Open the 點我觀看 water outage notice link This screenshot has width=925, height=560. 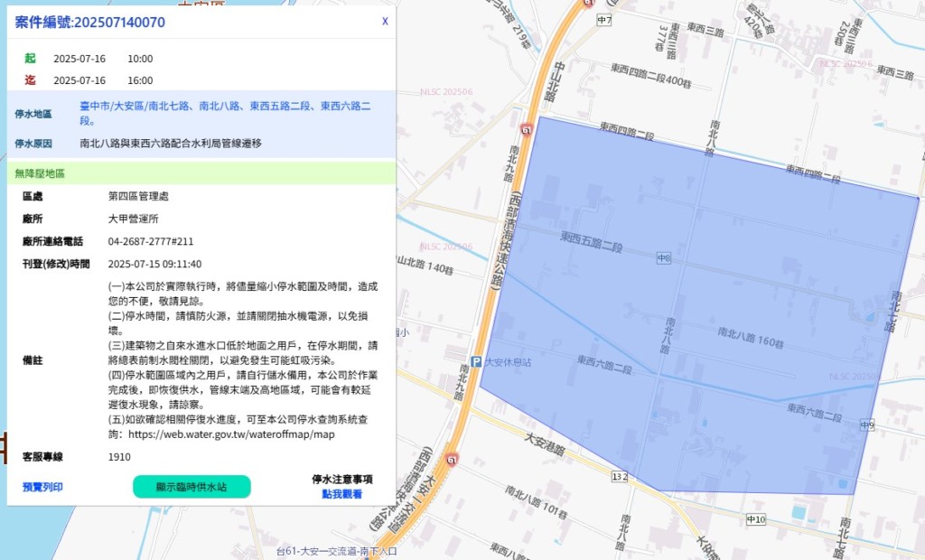pyautogui.click(x=341, y=494)
